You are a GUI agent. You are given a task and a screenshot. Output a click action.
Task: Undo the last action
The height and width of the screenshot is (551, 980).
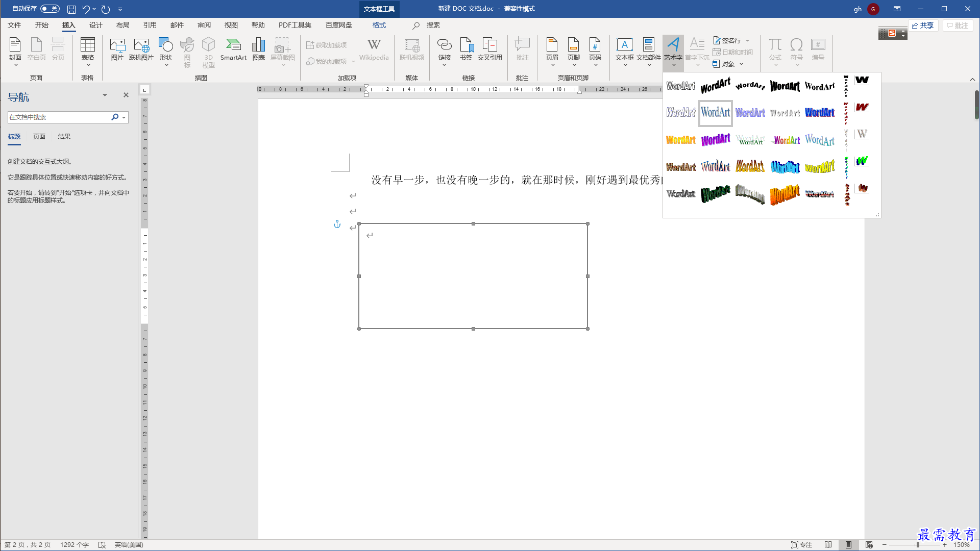(x=86, y=9)
